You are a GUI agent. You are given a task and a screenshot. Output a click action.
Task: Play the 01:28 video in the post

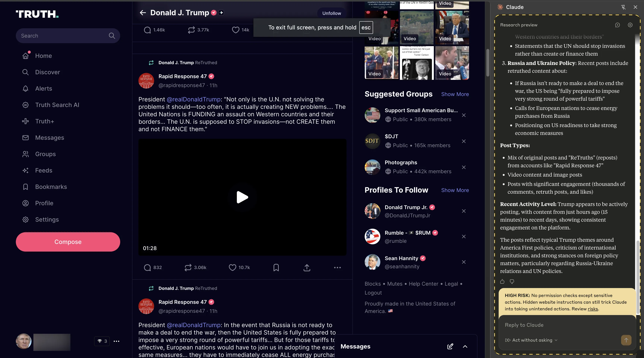click(x=242, y=197)
